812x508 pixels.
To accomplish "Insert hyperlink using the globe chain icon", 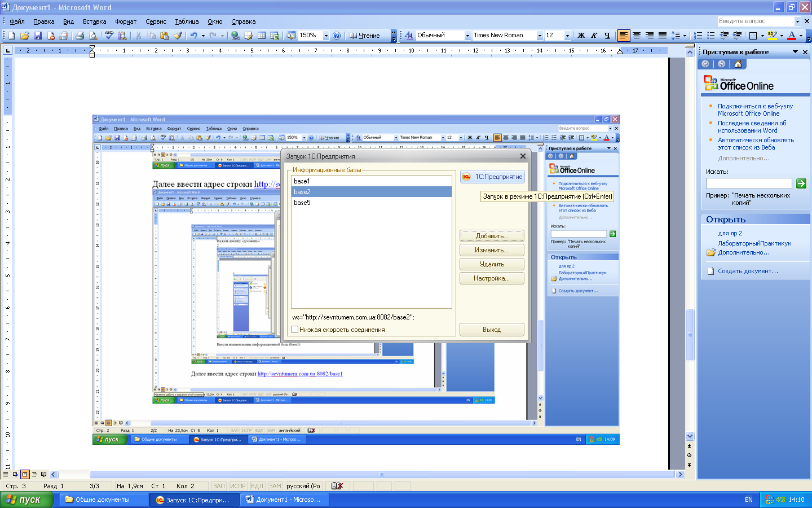I will tap(236, 36).
